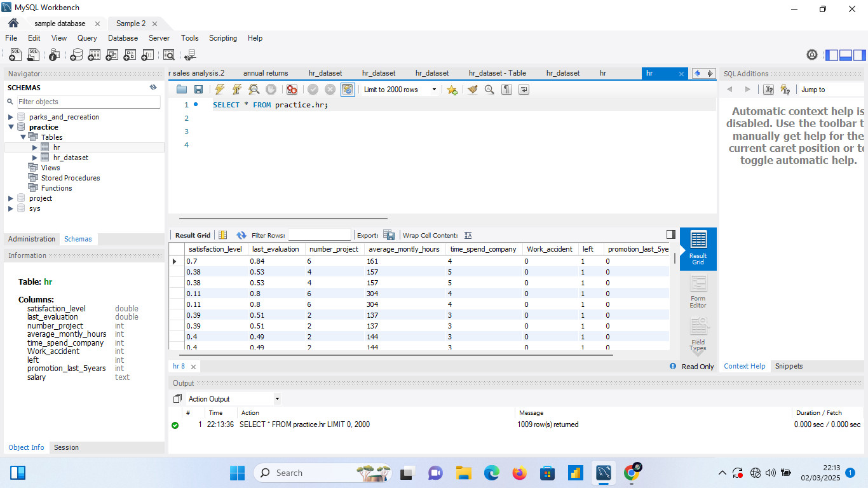Screen dimensions: 868x488
Task: Click the Filter Rows input box
Action: point(319,235)
